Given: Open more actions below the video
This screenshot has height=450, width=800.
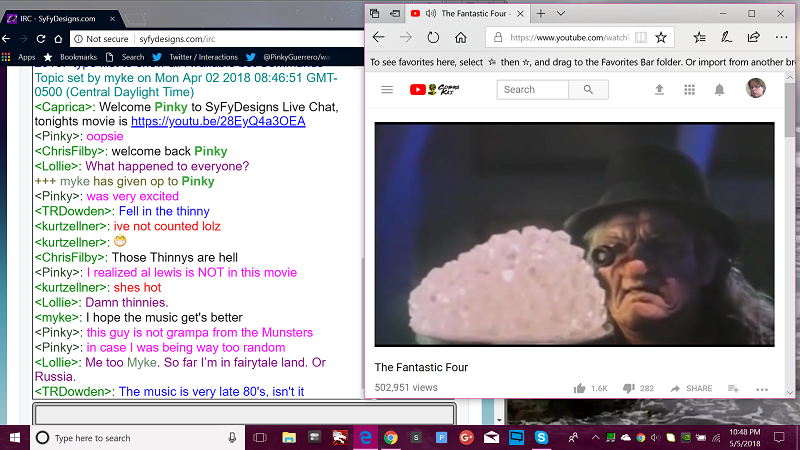Looking at the screenshot, I should [x=762, y=389].
